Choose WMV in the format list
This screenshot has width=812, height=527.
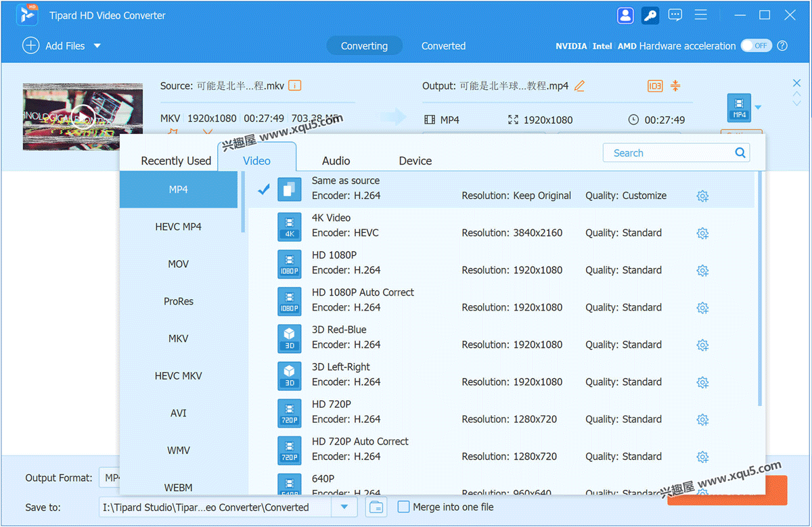click(179, 450)
